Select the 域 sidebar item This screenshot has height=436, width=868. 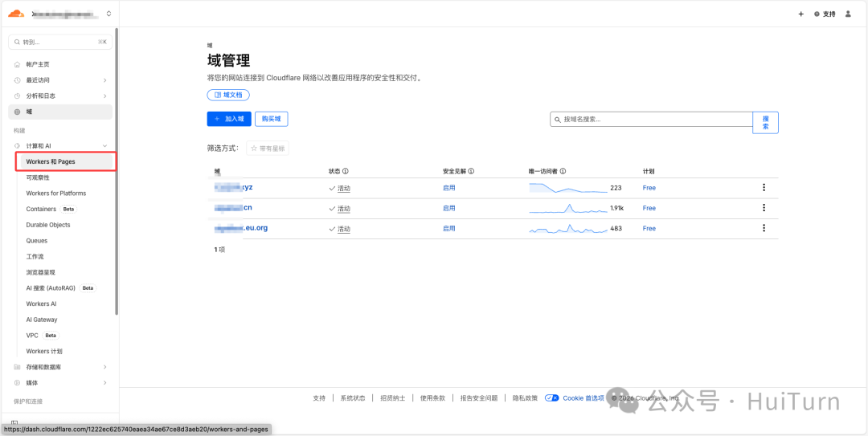(x=60, y=112)
